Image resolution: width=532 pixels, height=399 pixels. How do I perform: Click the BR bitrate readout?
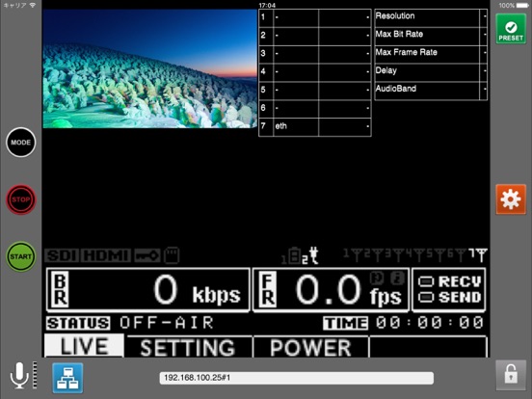coord(147,290)
